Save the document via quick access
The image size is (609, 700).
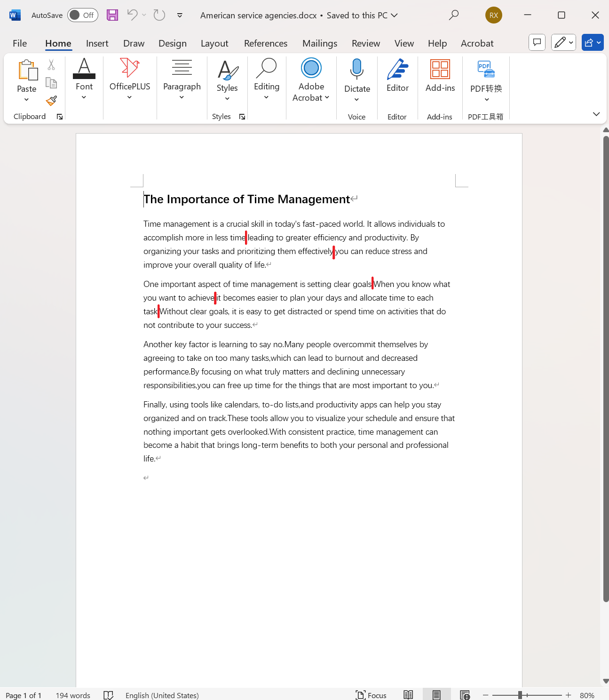[x=112, y=15]
